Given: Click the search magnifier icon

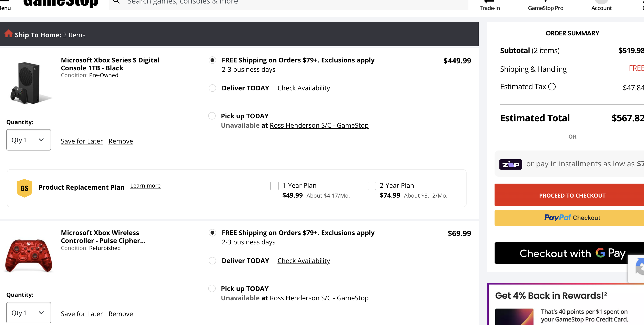Looking at the screenshot, I should point(116,2).
